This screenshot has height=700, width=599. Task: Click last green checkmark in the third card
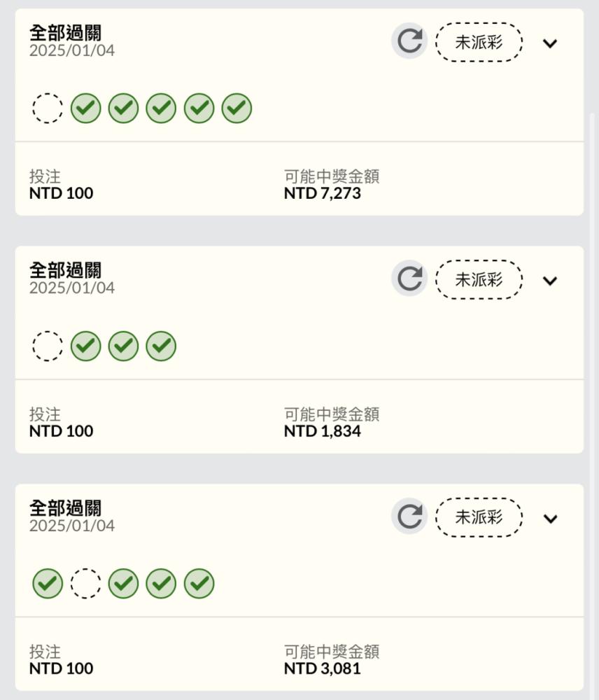(x=199, y=584)
